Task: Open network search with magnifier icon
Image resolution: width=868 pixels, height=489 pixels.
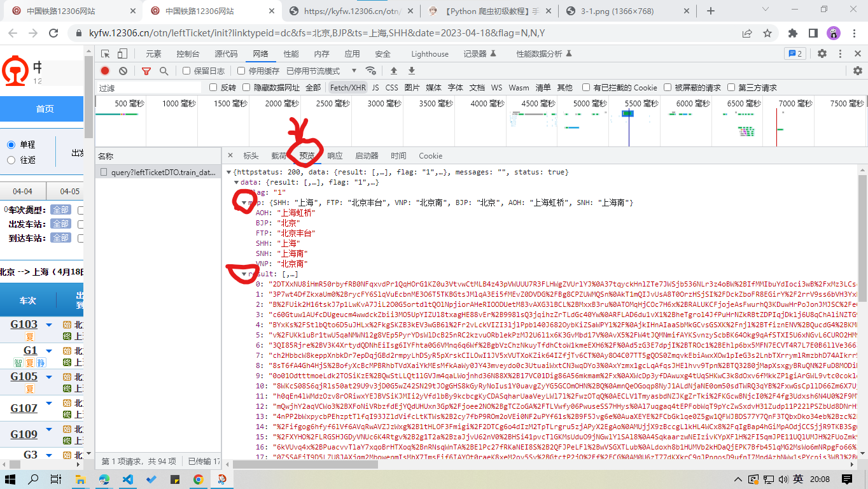Action: (x=164, y=71)
